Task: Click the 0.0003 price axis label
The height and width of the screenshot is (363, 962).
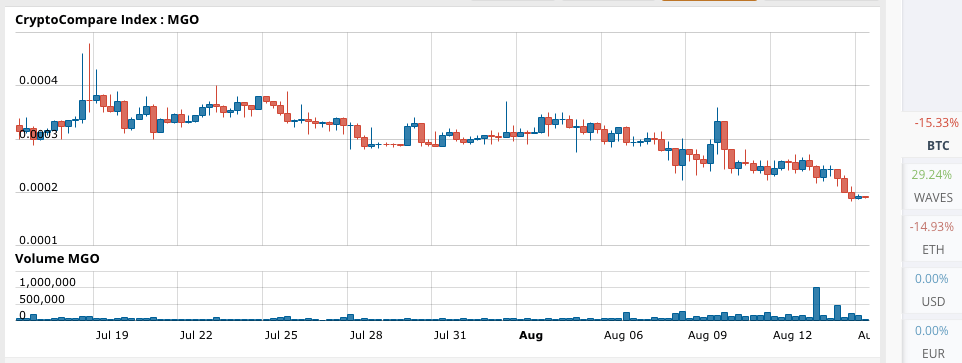Action: point(39,134)
